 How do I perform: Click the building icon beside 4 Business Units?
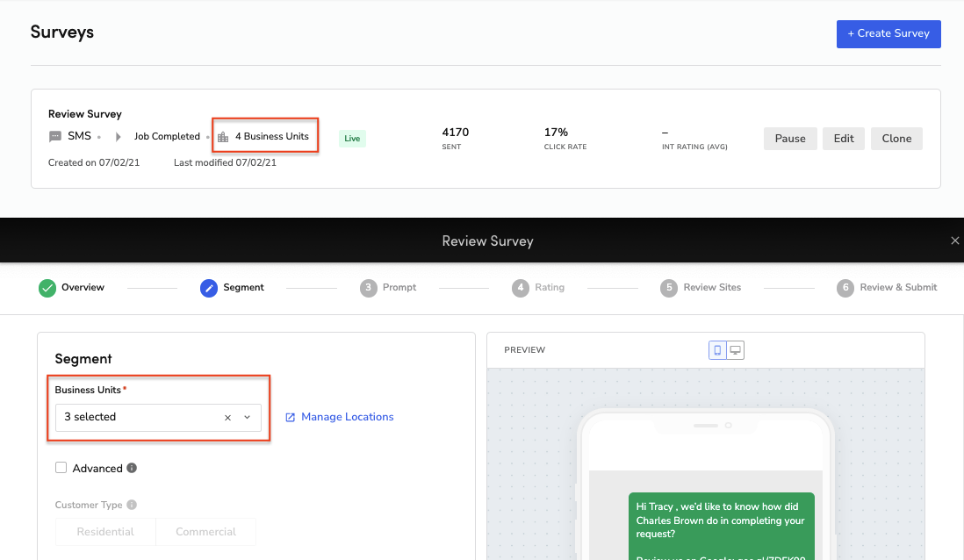coord(223,137)
